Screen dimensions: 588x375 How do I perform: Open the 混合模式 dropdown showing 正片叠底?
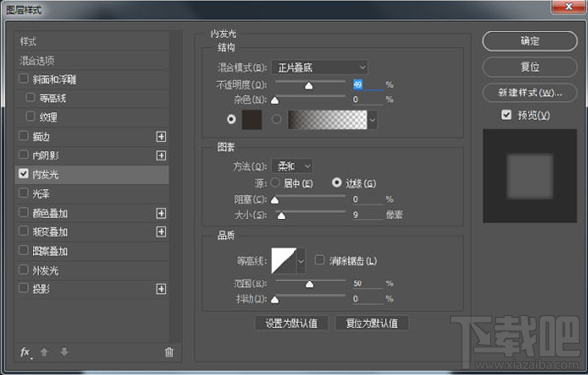pos(320,68)
